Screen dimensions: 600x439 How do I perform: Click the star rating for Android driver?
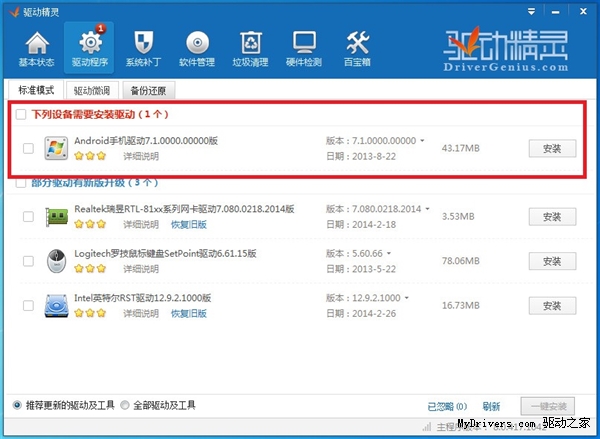[90, 156]
